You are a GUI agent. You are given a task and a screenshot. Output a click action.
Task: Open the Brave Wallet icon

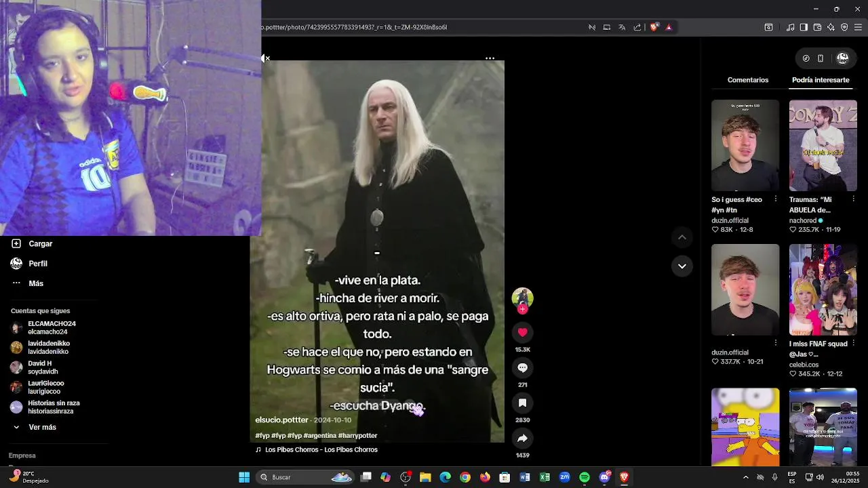click(817, 27)
